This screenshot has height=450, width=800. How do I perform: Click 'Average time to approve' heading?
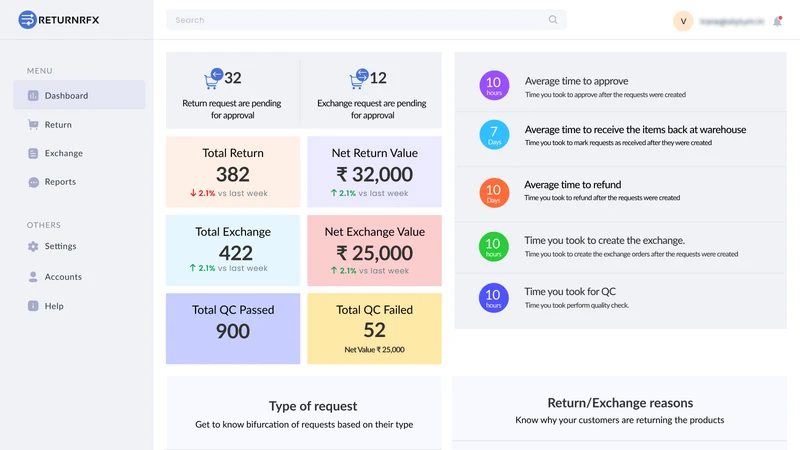pos(577,81)
